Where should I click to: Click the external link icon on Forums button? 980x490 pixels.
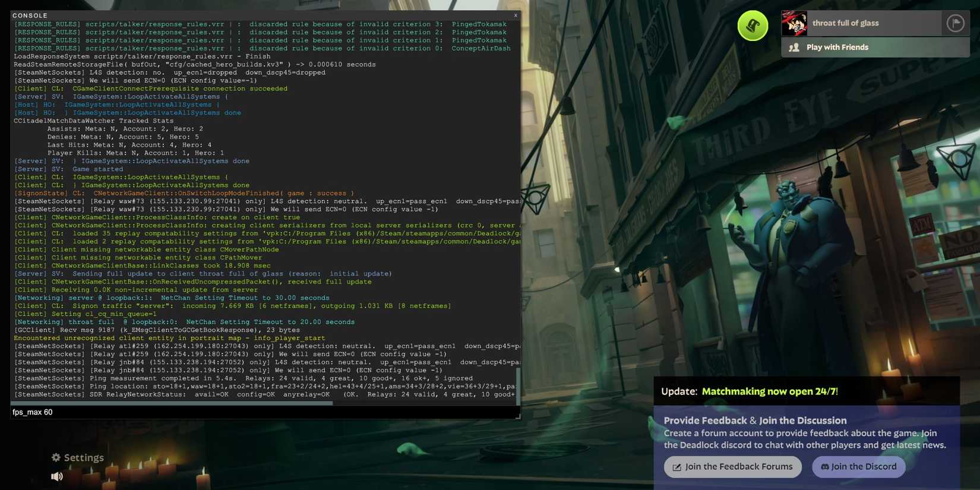click(x=676, y=467)
